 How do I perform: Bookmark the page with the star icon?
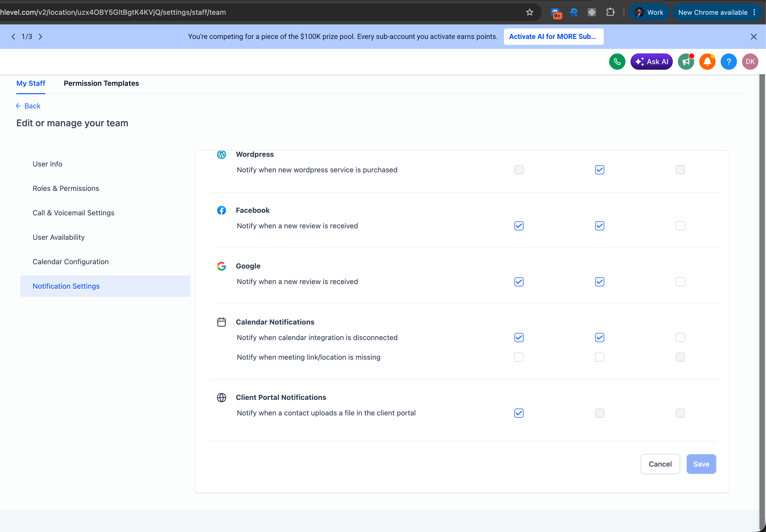530,12
